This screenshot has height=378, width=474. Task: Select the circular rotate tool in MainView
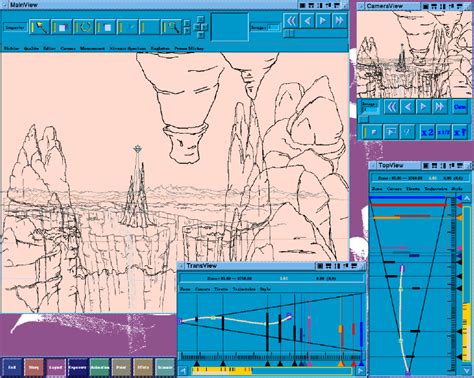(84, 27)
